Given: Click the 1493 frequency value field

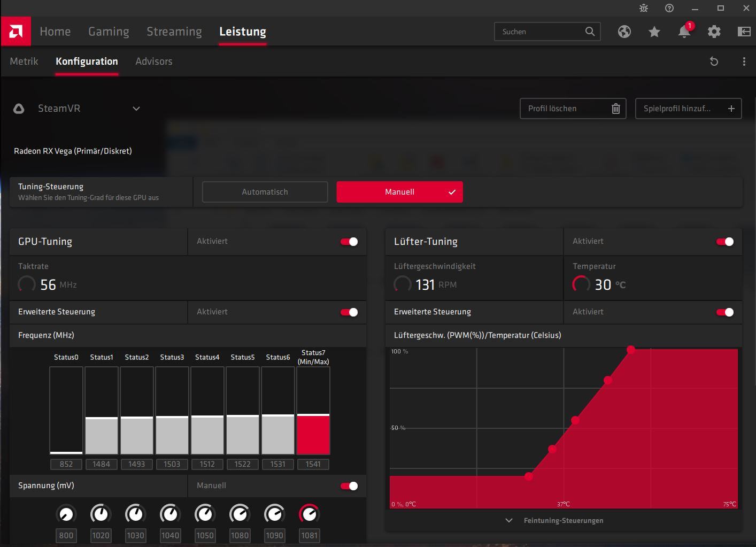Looking at the screenshot, I should [x=137, y=464].
